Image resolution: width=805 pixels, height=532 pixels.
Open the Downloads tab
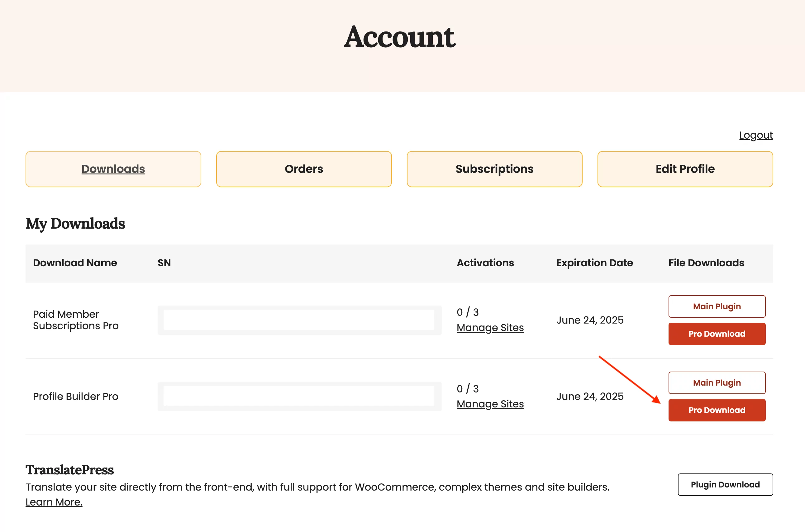coord(113,169)
